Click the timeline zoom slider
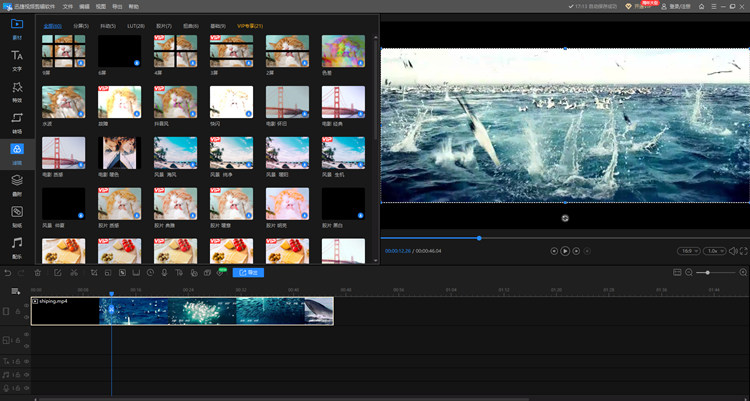 pos(708,272)
